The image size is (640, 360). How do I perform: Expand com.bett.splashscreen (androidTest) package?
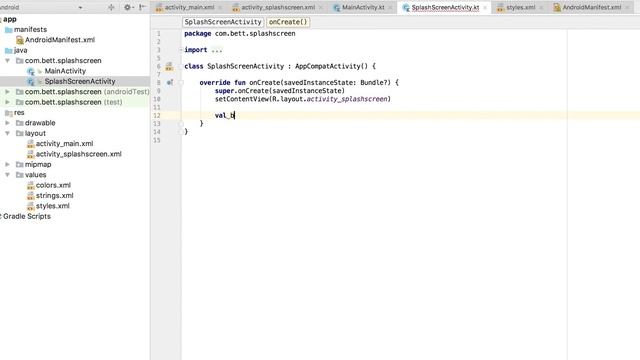[7, 92]
